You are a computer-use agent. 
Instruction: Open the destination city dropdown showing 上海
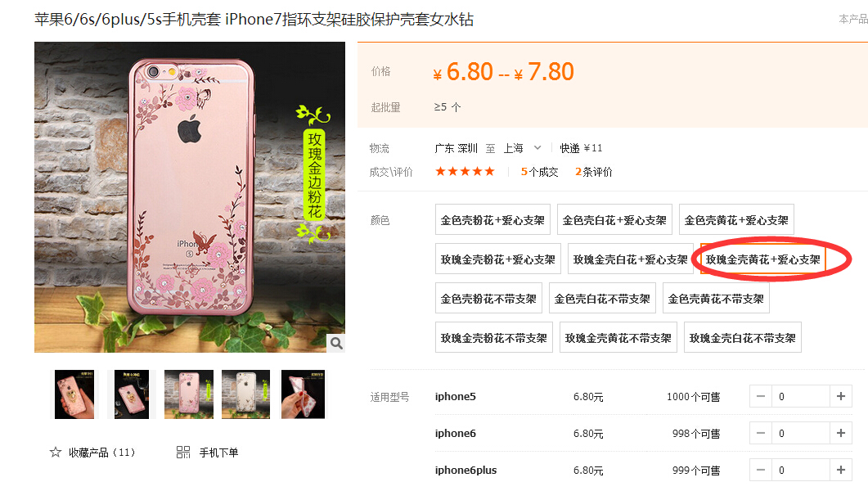522,148
